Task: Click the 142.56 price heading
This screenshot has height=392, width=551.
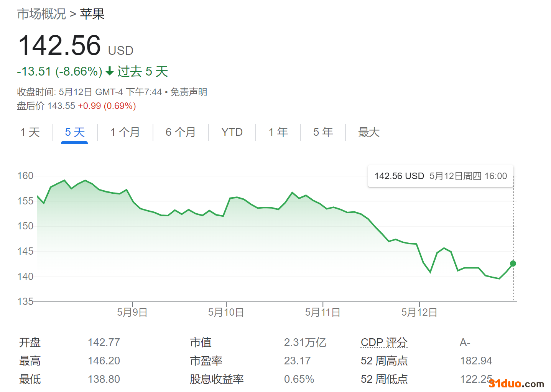Action: pos(59,45)
